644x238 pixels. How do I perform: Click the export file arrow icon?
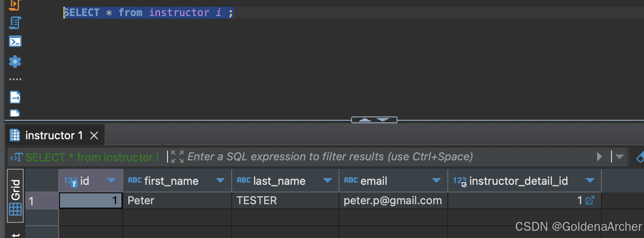[x=15, y=97]
